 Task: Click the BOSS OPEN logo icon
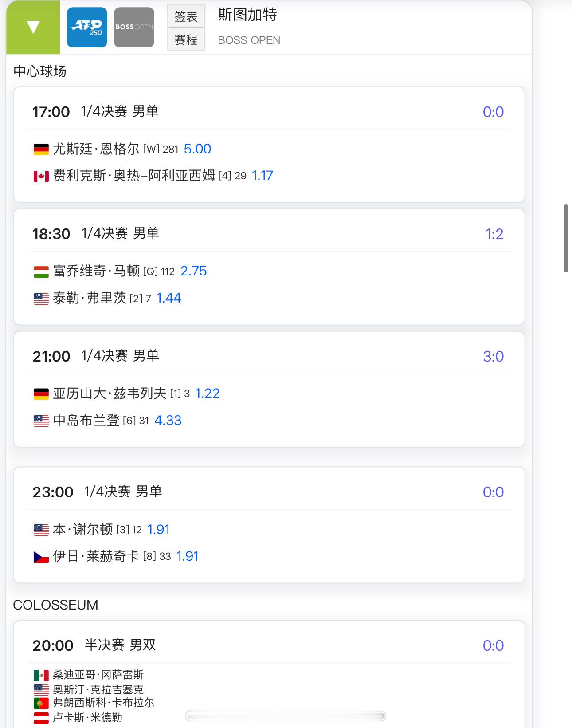tap(134, 28)
